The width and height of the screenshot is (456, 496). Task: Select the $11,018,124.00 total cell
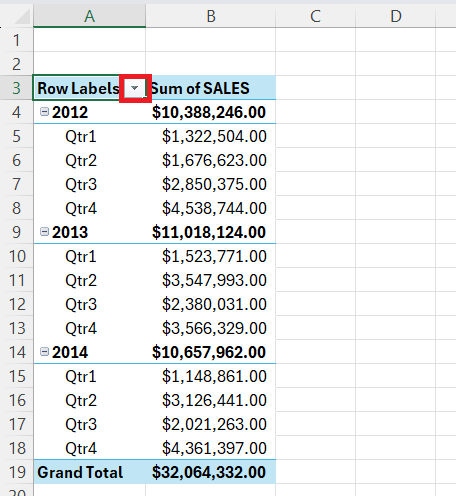[x=211, y=232]
